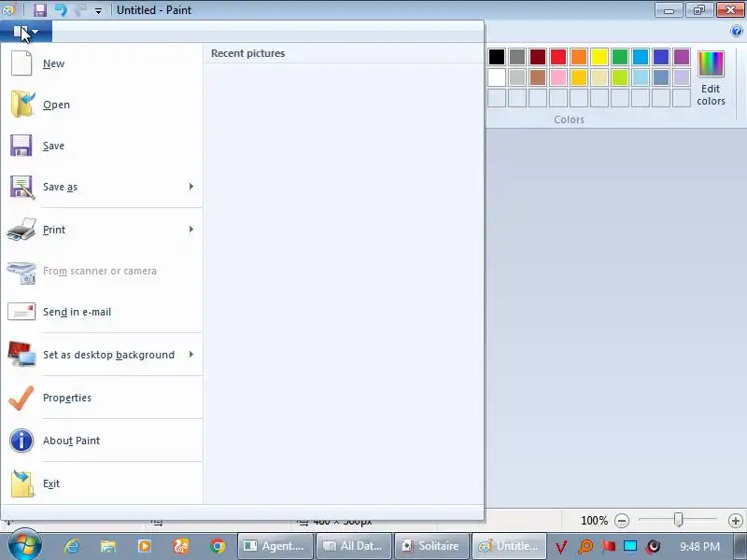Viewport: 747px width, 560px height.
Task: Click the Save icon in quick access toolbar
Action: click(39, 10)
